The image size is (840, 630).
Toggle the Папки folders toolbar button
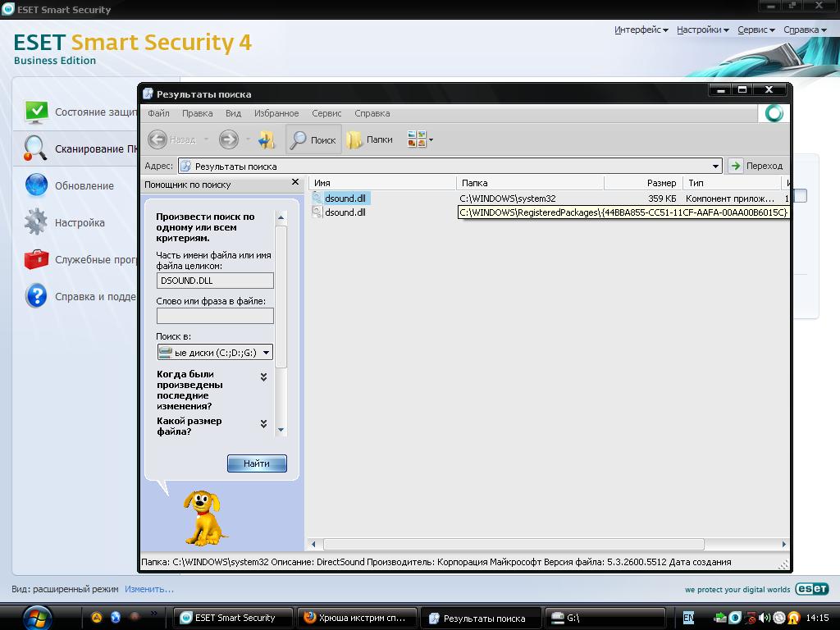click(370, 139)
